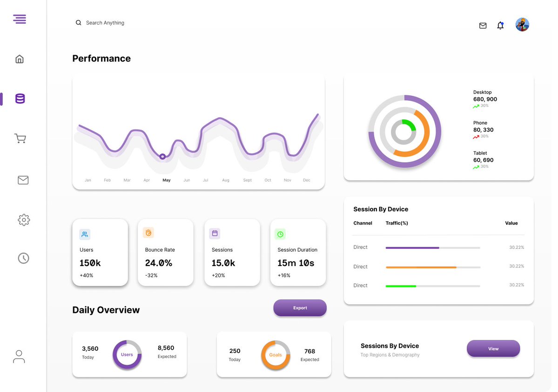Select Nov on the chart axis
Screen dimensions: 558x392
[x=288, y=180]
